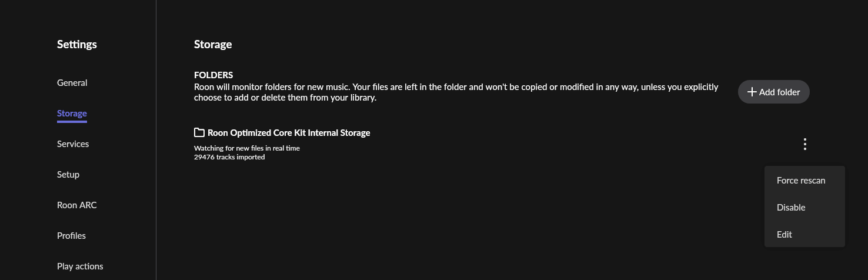Select the Storage settings tab
The width and height of the screenshot is (868, 280).
(x=72, y=114)
